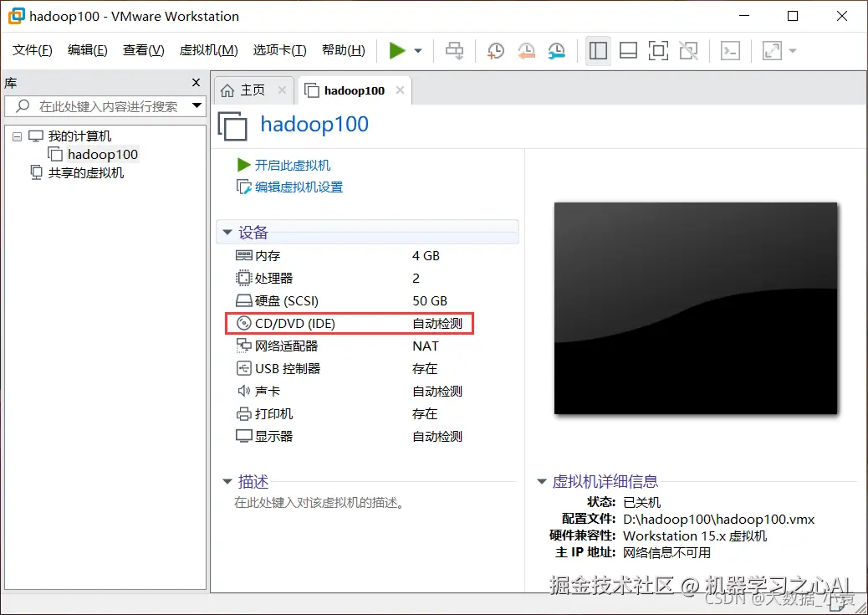
Task: Click the 已关机 status value
Action: click(x=641, y=503)
